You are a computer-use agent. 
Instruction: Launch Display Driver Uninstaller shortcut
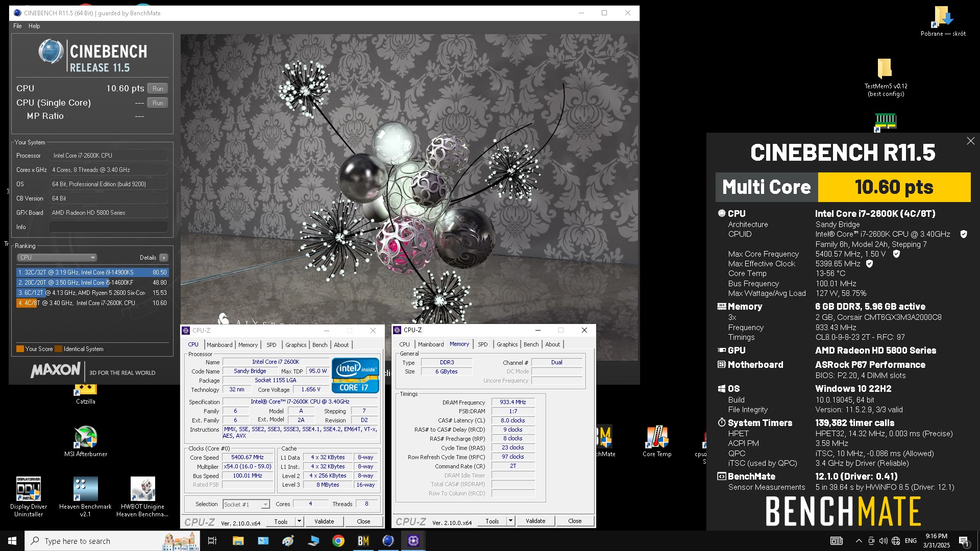pyautogui.click(x=29, y=496)
